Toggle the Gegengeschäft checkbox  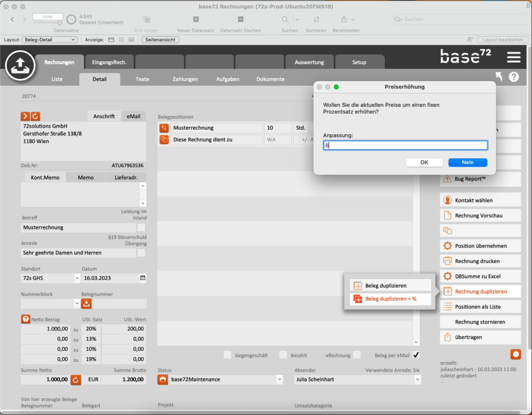227,355
